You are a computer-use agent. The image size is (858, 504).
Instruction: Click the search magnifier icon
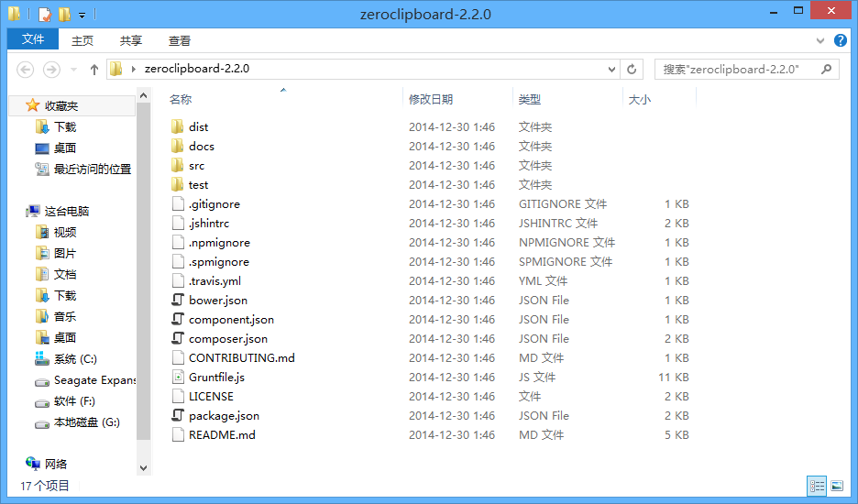(826, 69)
